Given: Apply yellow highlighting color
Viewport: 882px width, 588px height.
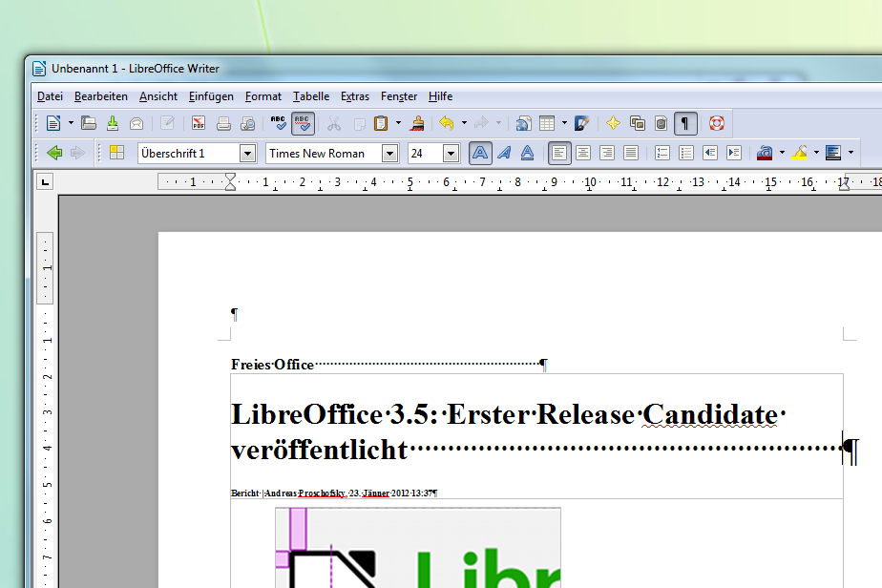Looking at the screenshot, I should point(799,153).
